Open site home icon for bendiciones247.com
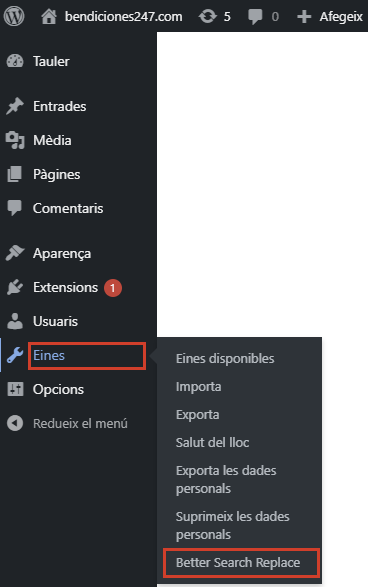This screenshot has width=368, height=587. click(49, 16)
